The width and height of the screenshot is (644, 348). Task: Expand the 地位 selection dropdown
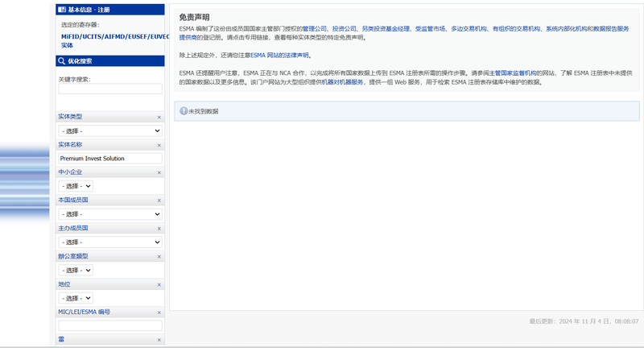click(x=76, y=298)
